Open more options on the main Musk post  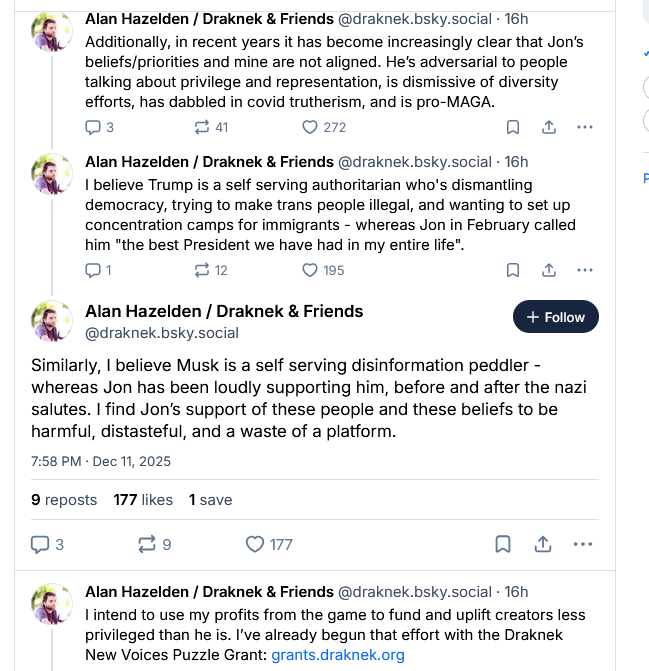[x=583, y=544]
